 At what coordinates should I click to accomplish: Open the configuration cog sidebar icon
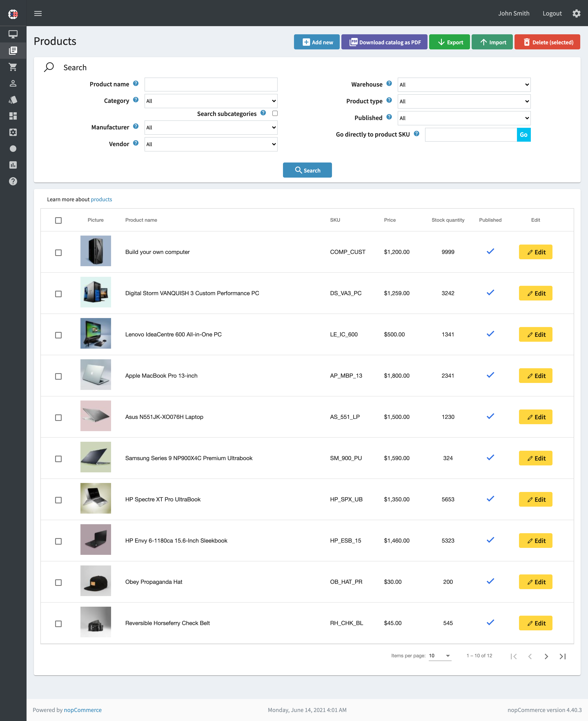click(x=13, y=132)
